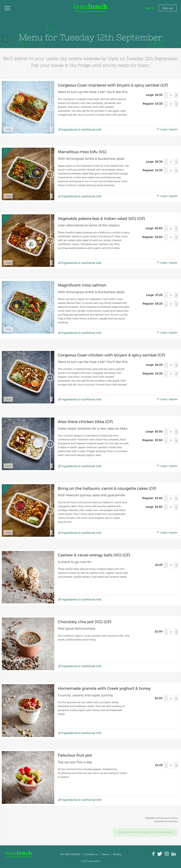Viewport: 181px width, 868px height.
Task: Click the LinkedIn footer icon
Action: (173, 853)
